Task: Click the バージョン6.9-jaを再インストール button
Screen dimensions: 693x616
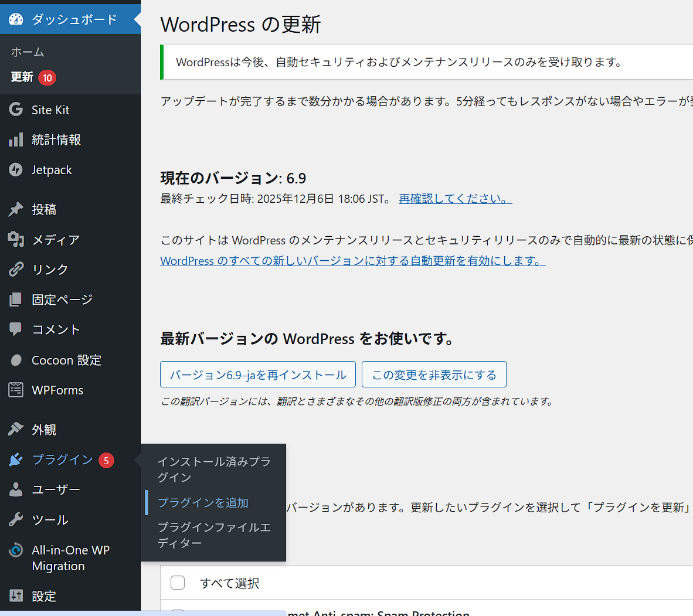Action: [258, 375]
